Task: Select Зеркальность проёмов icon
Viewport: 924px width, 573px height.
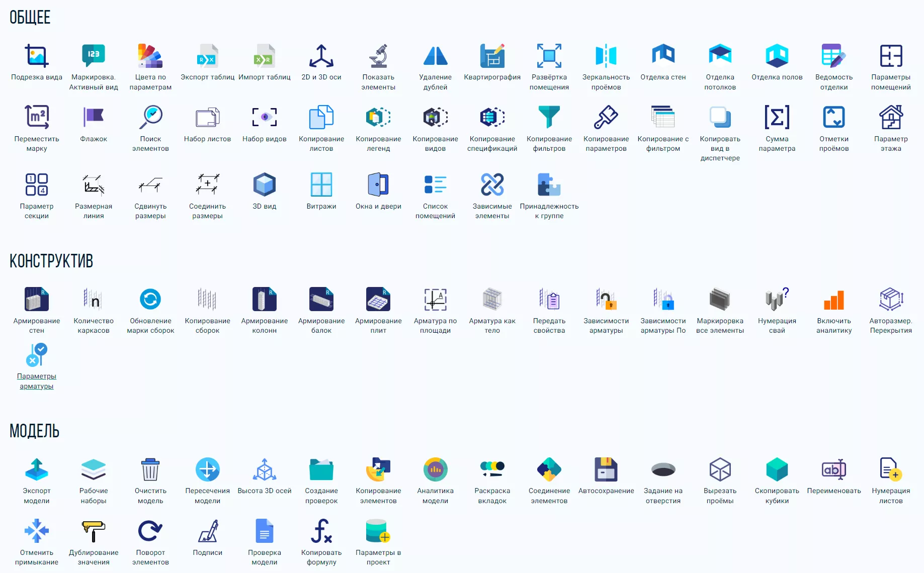Action: pyautogui.click(x=606, y=56)
